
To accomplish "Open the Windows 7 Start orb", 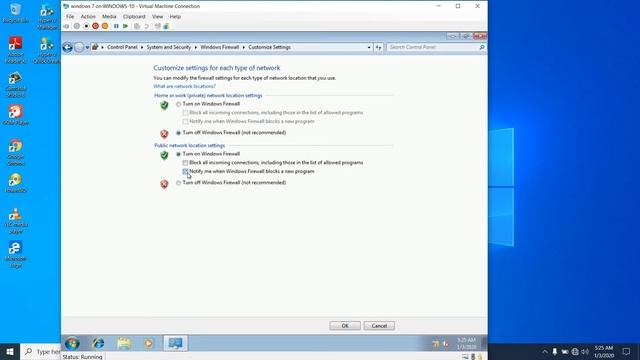I will (72, 344).
